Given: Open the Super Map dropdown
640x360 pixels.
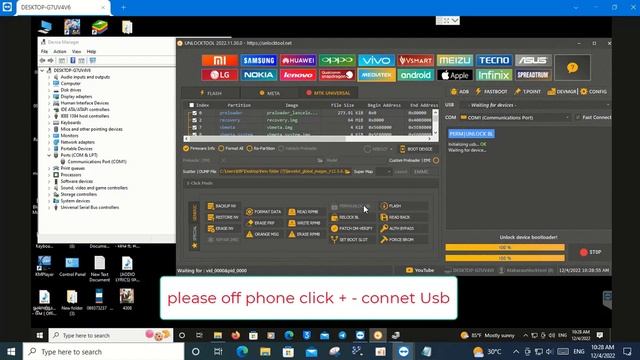Looking at the screenshot, I should (x=384, y=172).
